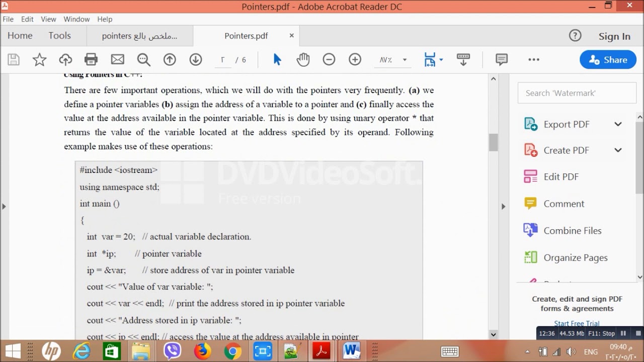Viewport: 644px width, 362px height.
Task: Print the document with the printer icon
Action: pyautogui.click(x=91, y=60)
